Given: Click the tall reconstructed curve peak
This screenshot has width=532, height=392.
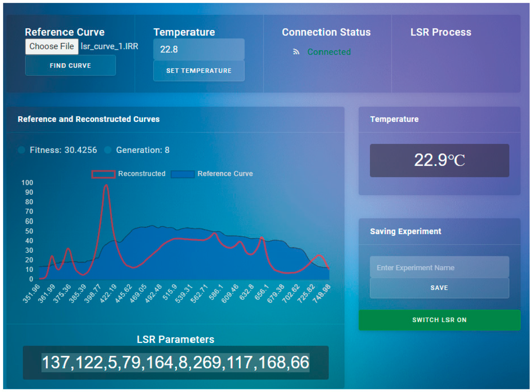Looking at the screenshot, I should [x=106, y=186].
